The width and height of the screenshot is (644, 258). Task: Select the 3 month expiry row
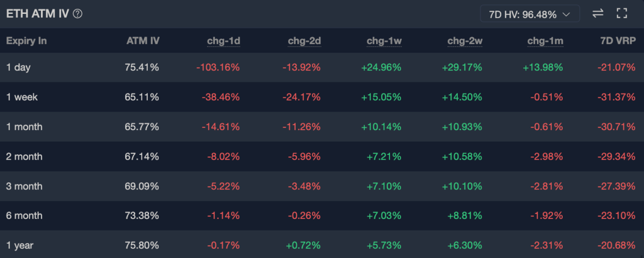24,186
